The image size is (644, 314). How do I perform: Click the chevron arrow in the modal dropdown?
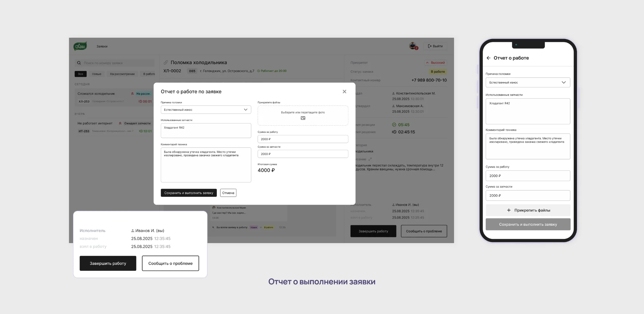pyautogui.click(x=245, y=110)
